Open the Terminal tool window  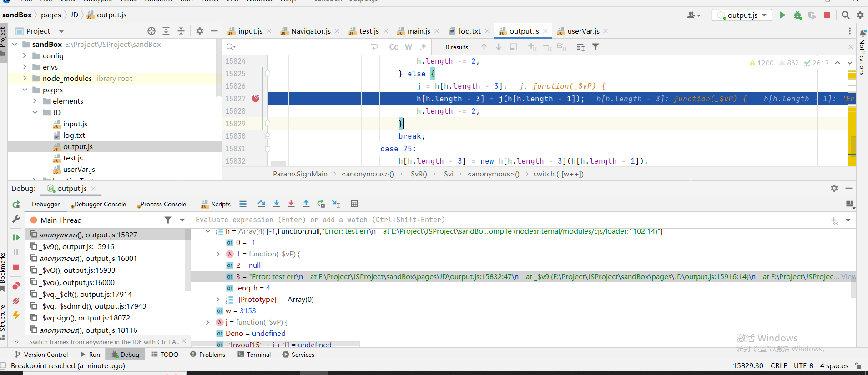(x=258, y=355)
